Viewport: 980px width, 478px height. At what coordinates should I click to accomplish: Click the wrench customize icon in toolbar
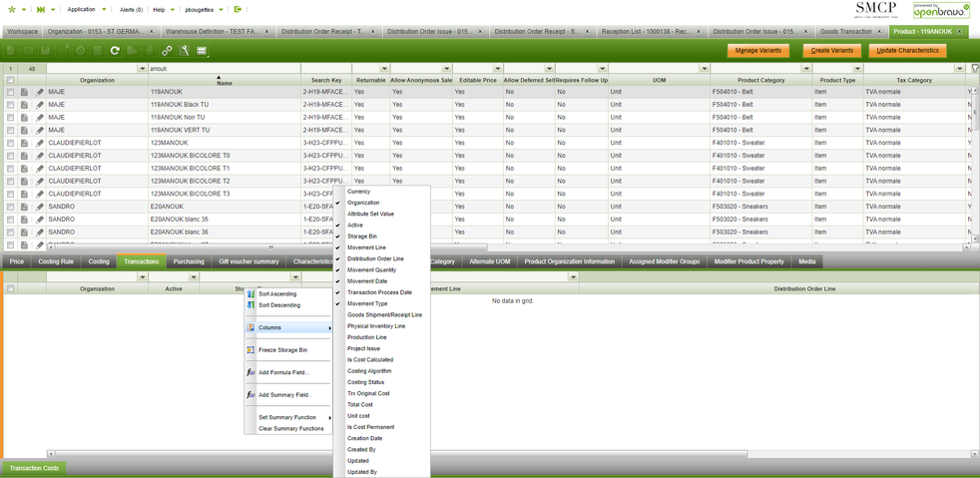point(185,50)
